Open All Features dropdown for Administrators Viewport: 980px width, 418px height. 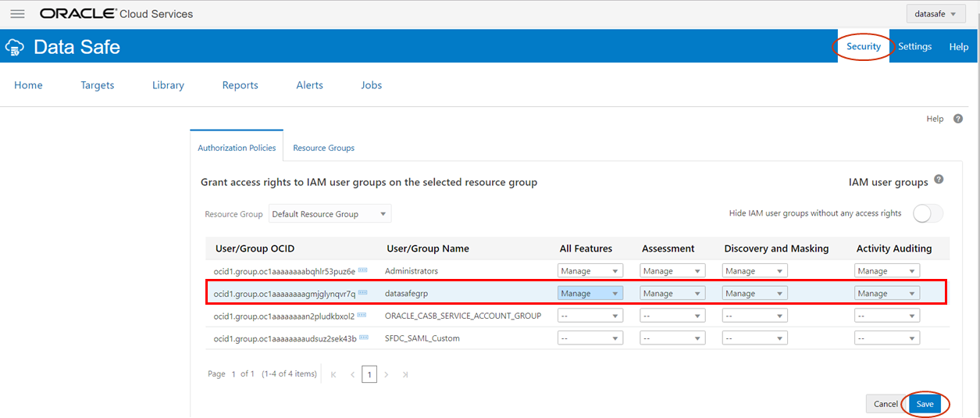click(x=590, y=271)
